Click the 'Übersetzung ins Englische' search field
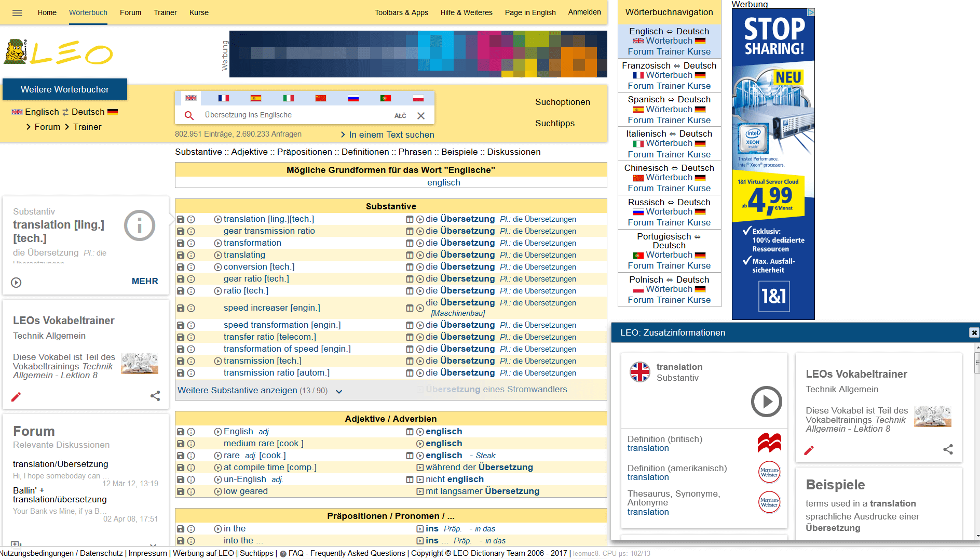The width and height of the screenshot is (980, 560). [x=296, y=115]
